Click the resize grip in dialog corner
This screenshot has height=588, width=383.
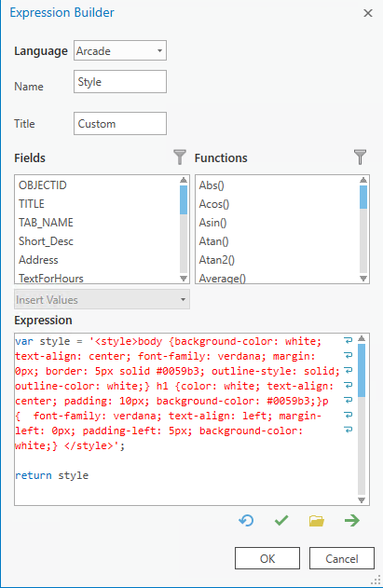coord(376,581)
